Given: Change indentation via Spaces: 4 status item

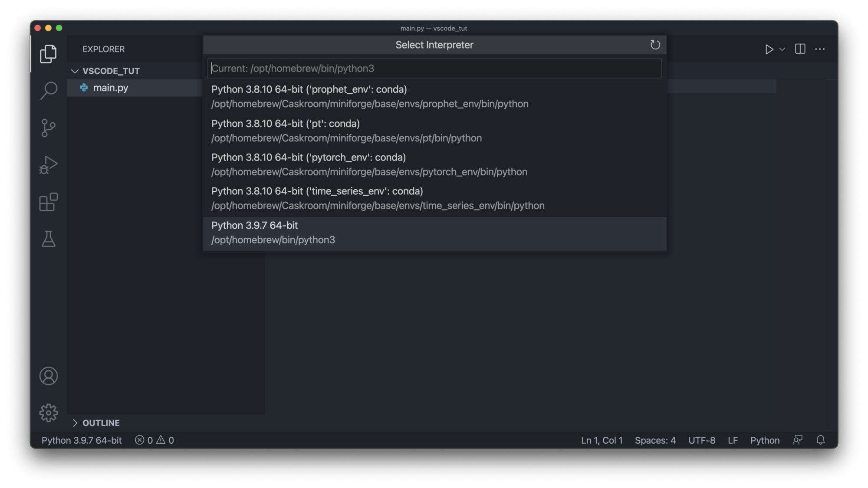Looking at the screenshot, I should [x=655, y=440].
